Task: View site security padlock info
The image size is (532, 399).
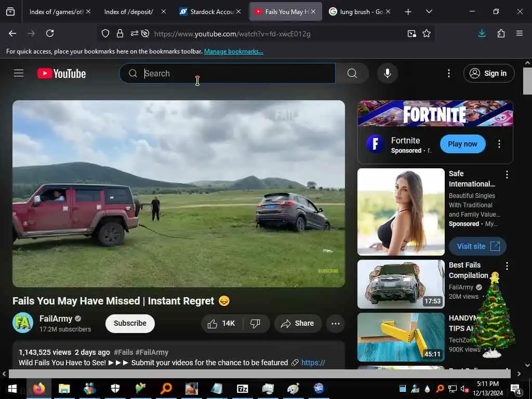Action: [x=120, y=33]
